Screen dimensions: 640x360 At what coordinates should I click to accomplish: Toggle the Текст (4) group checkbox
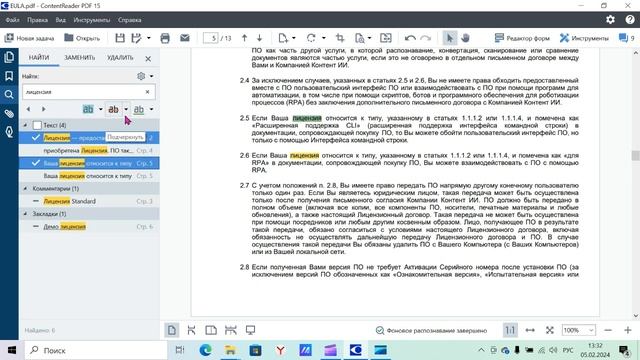click(37, 125)
